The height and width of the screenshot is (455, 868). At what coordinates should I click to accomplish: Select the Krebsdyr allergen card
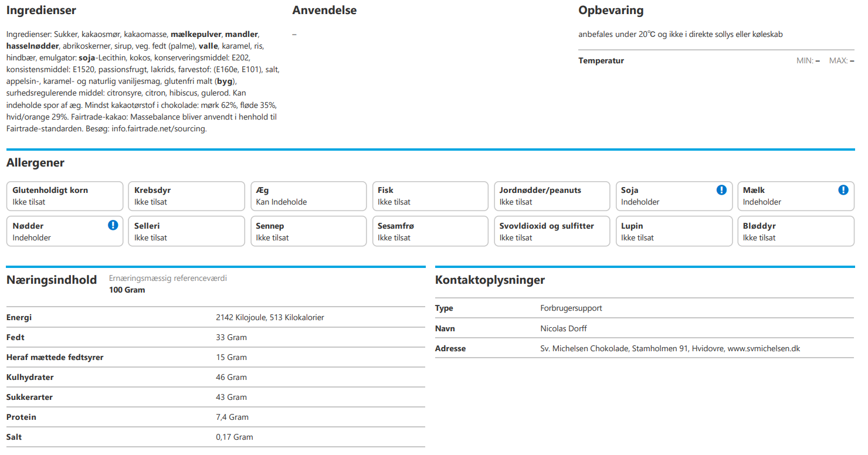coord(186,196)
